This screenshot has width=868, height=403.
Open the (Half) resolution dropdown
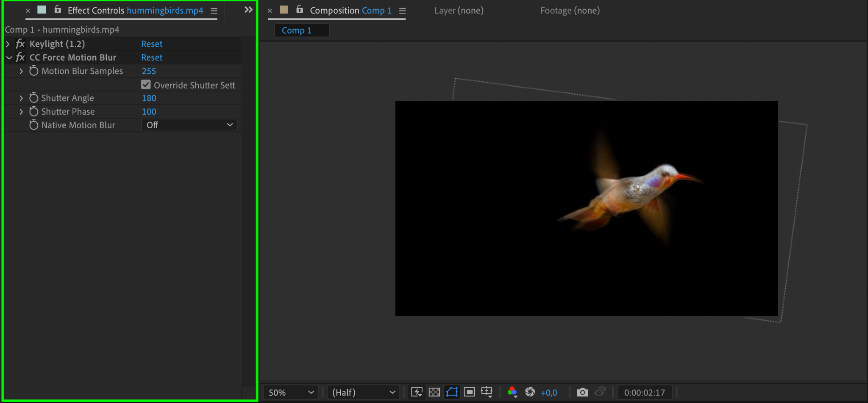pos(363,392)
